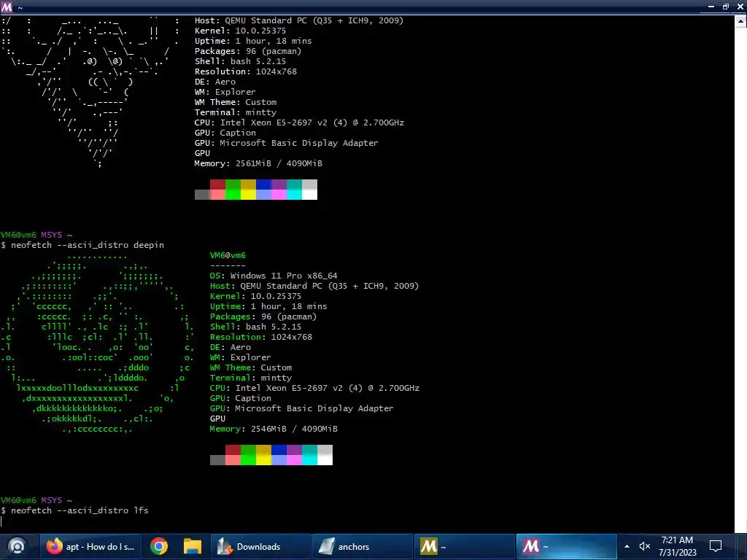Switch to the anchors taskbar window
747x560 pixels.
362,546
